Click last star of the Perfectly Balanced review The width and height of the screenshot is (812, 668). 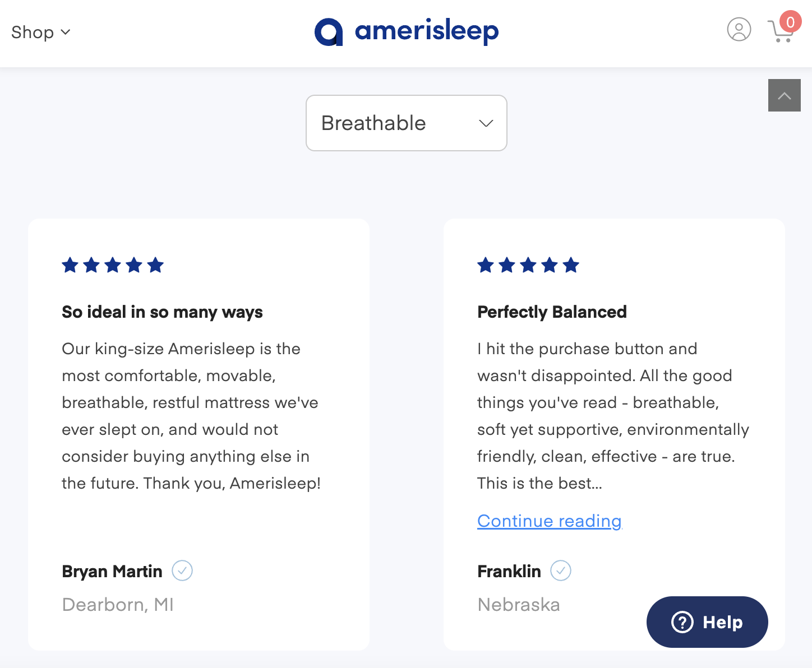(571, 265)
